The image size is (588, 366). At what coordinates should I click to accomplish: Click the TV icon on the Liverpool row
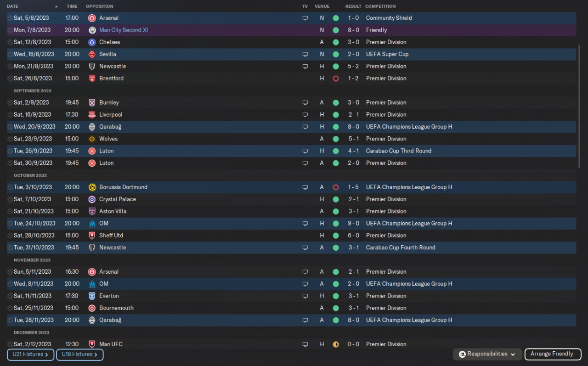(x=305, y=115)
